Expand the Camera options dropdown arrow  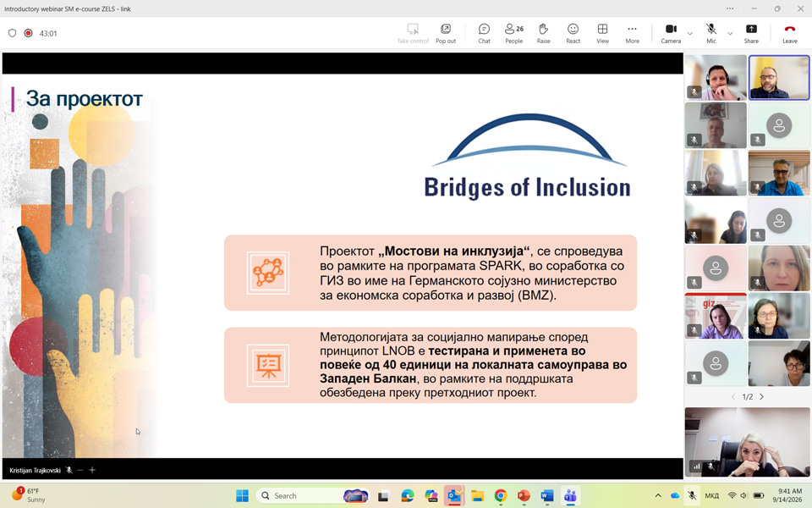[690, 34]
